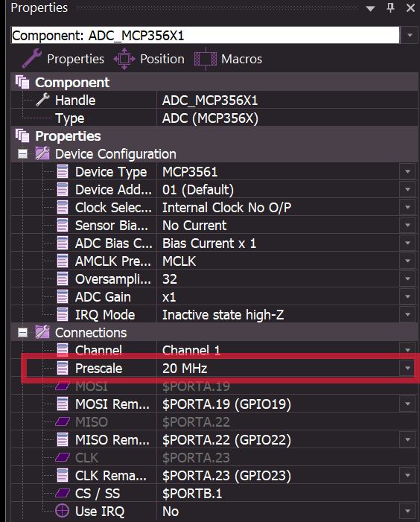This screenshot has width=420, height=522.
Task: Switch to the Position tab
Action: [x=162, y=59]
